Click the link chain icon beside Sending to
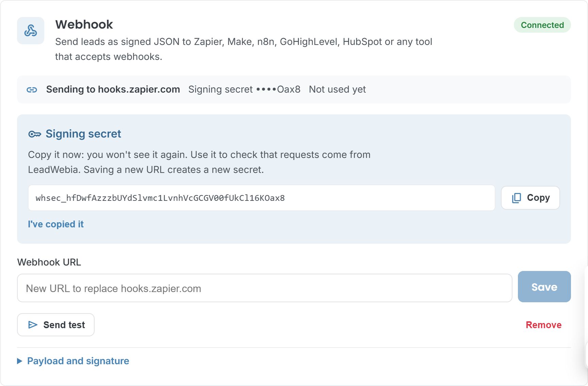The height and width of the screenshot is (386, 588). point(32,90)
